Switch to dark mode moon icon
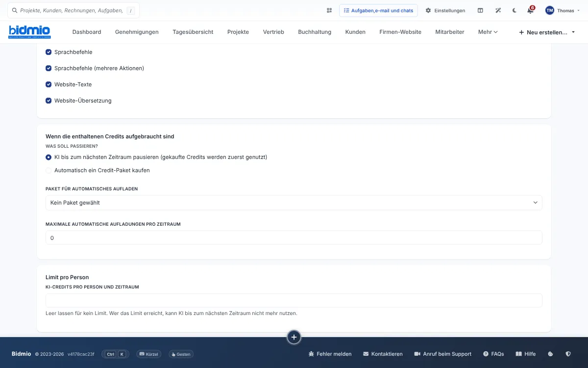Image resolution: width=588 pixels, height=368 pixels. tap(514, 10)
